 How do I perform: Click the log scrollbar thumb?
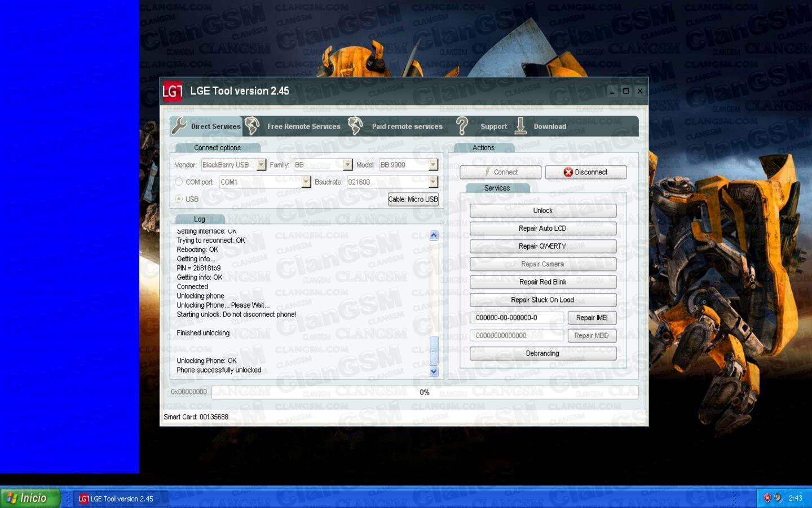tap(434, 351)
